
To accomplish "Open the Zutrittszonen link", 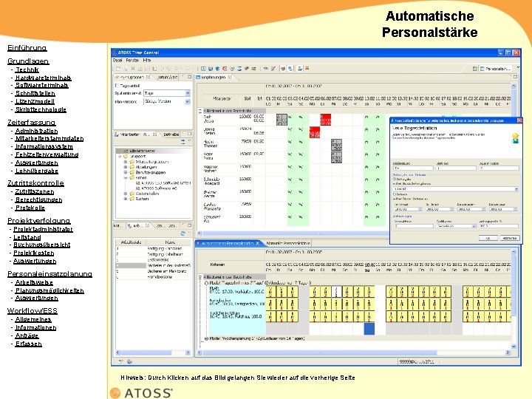I will pyautogui.click(x=34, y=191).
